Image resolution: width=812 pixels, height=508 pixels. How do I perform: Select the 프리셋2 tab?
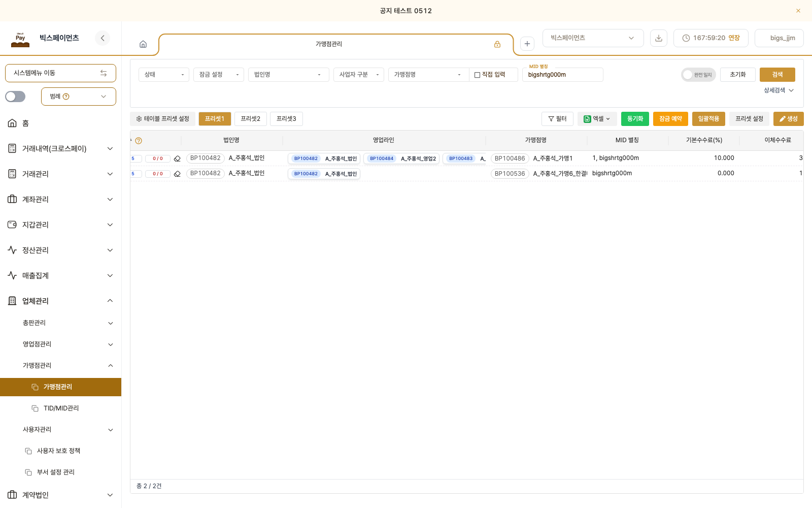point(251,119)
